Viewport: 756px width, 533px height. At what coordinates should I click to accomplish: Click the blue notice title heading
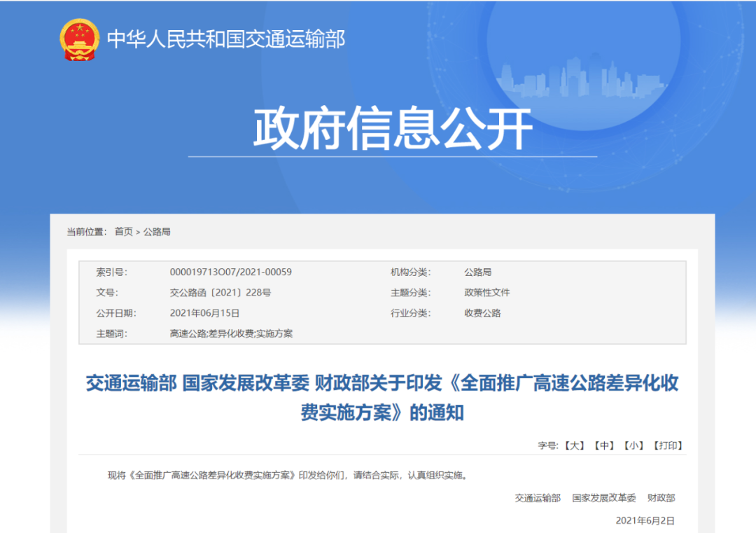[382, 398]
